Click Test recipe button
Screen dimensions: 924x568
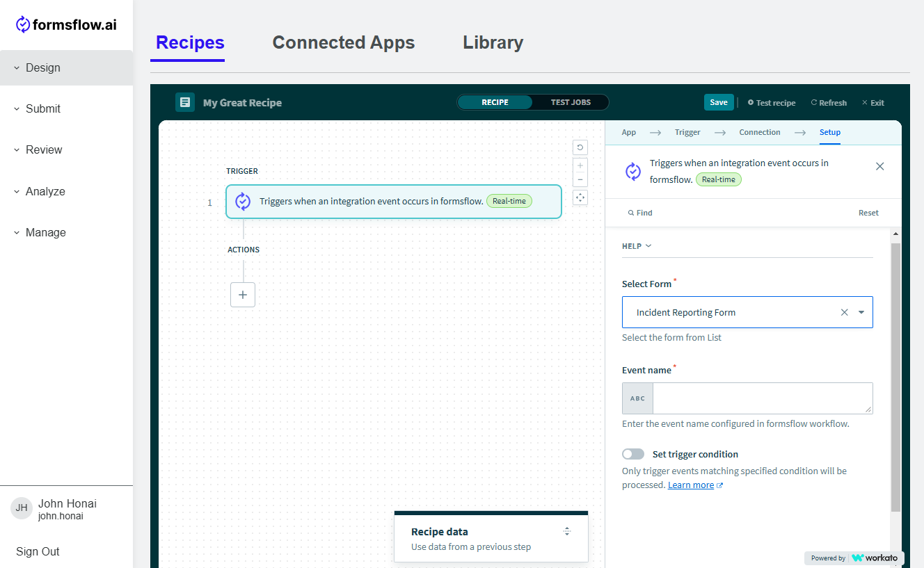772,102
